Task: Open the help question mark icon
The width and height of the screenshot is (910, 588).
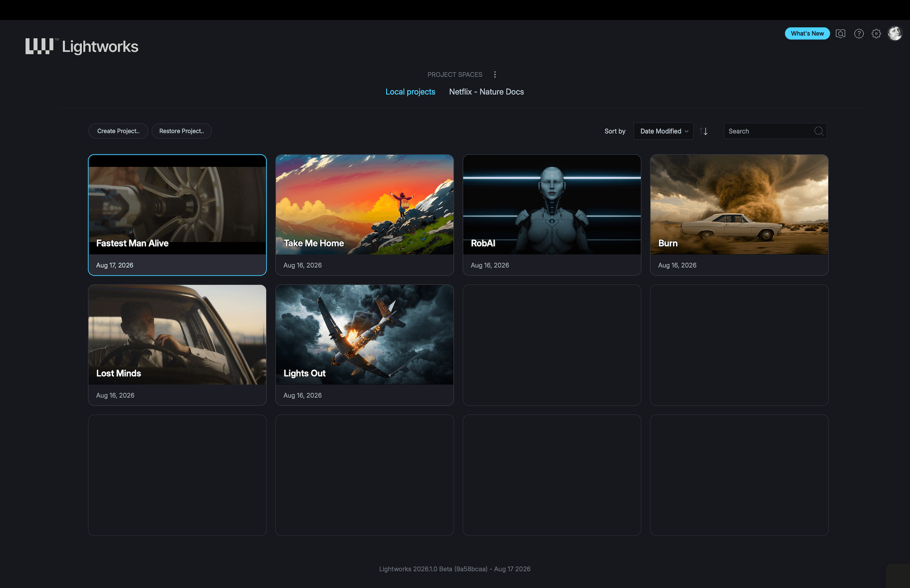Action: point(859,34)
